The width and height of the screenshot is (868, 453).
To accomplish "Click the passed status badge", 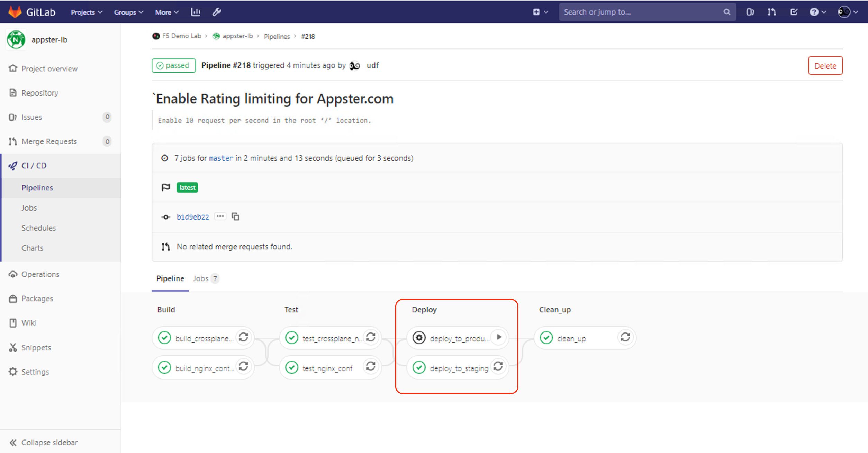I will 174,65.
